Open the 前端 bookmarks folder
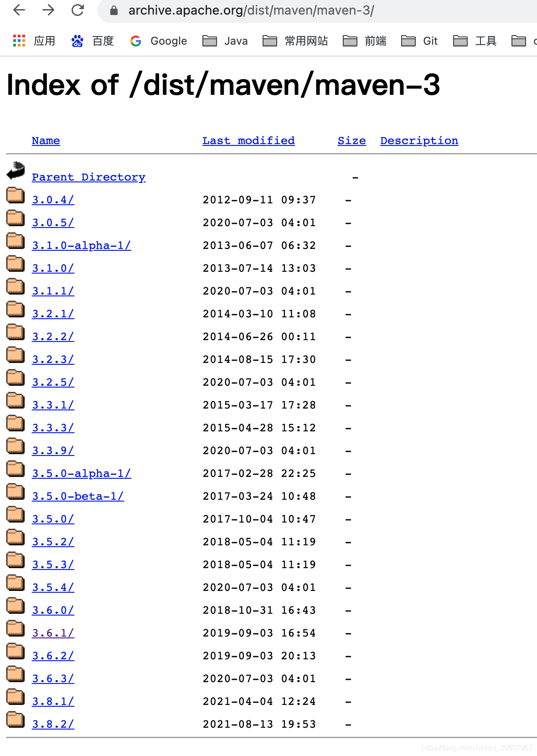 [365, 41]
